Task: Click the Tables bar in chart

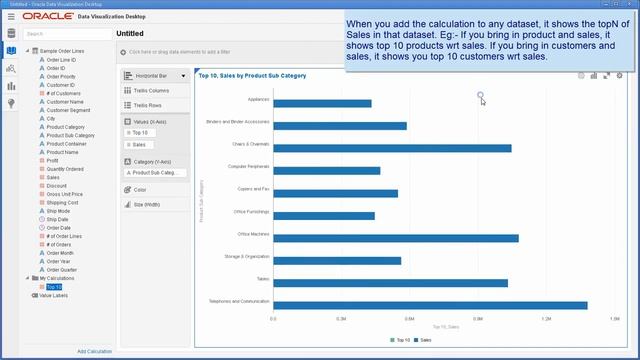Action: click(x=391, y=283)
